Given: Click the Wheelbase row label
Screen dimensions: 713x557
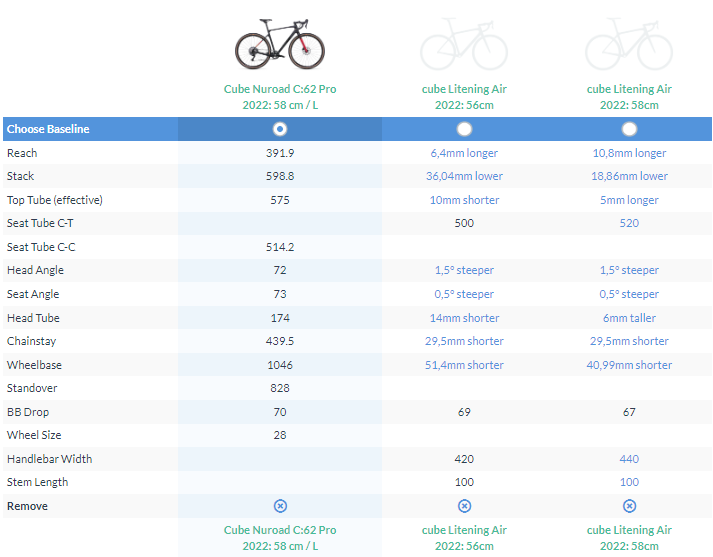Looking at the screenshot, I should (x=34, y=365).
